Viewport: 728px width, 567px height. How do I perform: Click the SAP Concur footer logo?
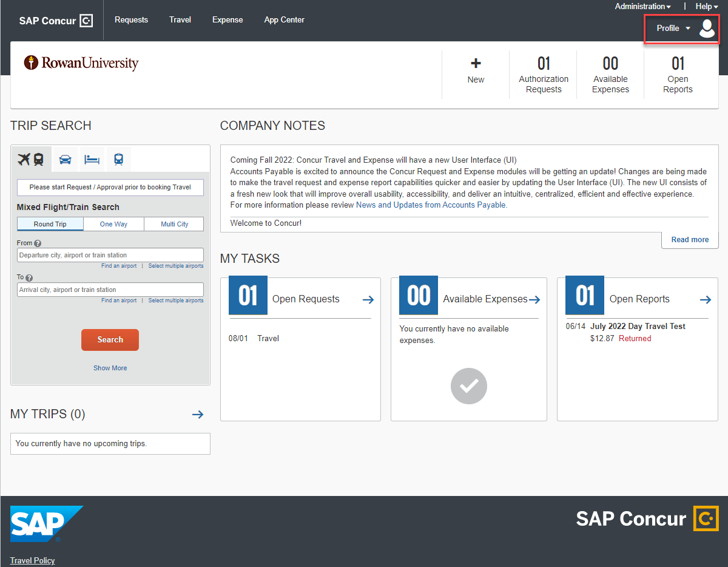[647, 519]
